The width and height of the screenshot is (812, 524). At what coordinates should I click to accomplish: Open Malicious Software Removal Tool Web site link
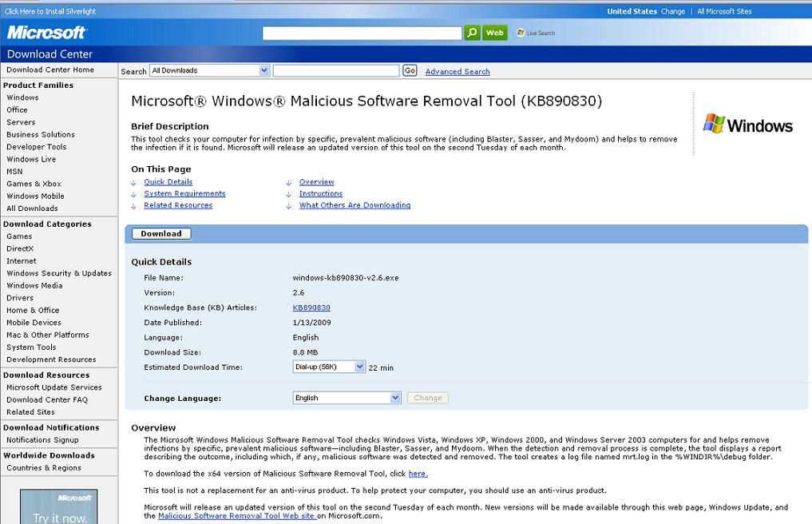[x=237, y=516]
